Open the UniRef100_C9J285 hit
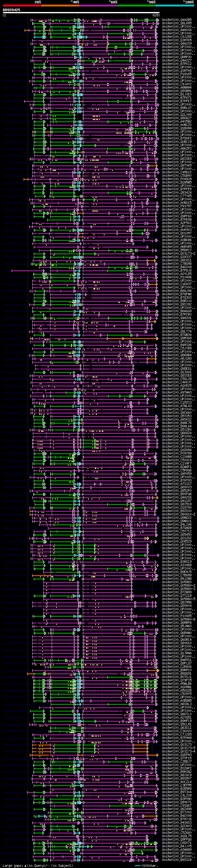 pos(177,37)
